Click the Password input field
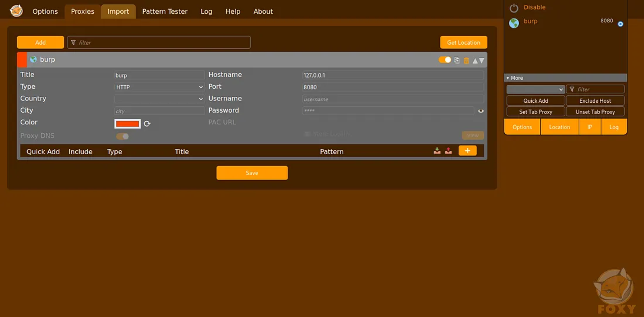 coord(388,110)
